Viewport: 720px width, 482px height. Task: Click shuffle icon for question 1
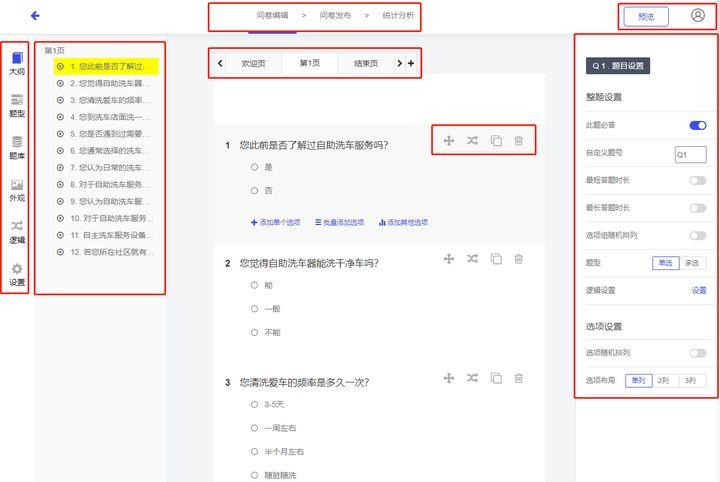(x=472, y=140)
